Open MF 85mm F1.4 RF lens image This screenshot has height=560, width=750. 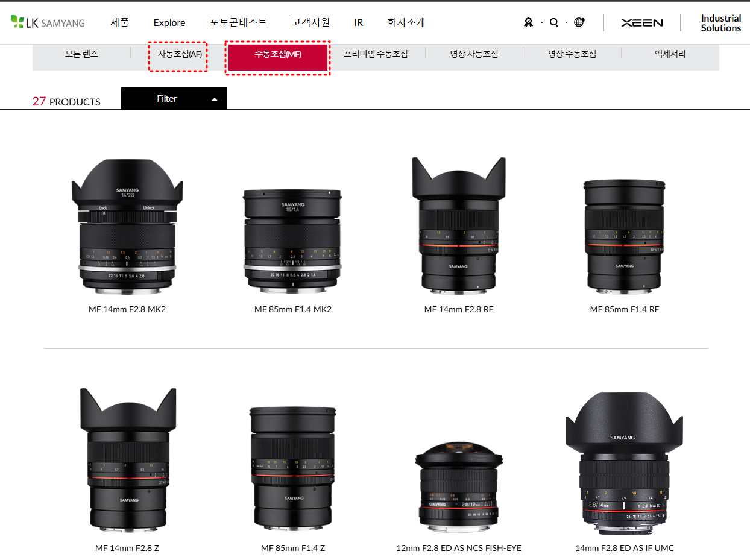(x=625, y=236)
